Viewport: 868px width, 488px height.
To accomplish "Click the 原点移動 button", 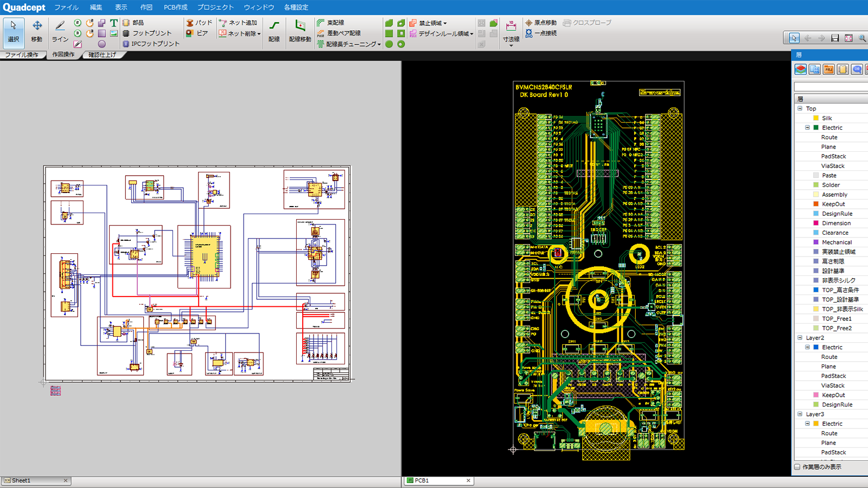I will click(x=541, y=23).
